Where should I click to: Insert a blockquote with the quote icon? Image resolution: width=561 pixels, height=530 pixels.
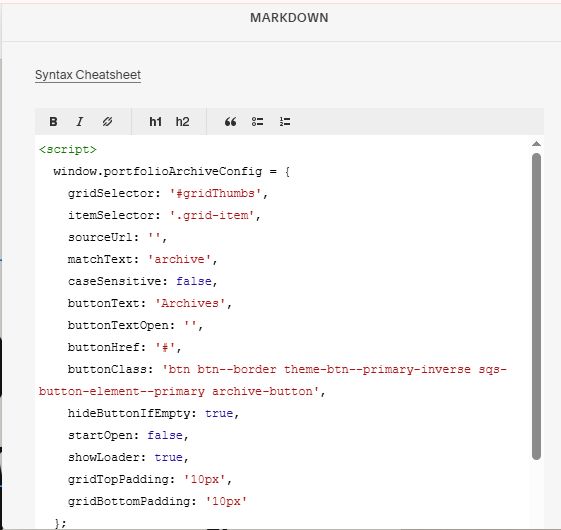(x=230, y=122)
